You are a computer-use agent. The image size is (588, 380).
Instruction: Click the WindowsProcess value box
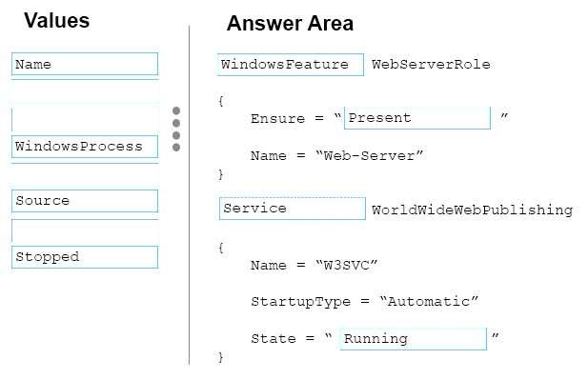(85, 147)
